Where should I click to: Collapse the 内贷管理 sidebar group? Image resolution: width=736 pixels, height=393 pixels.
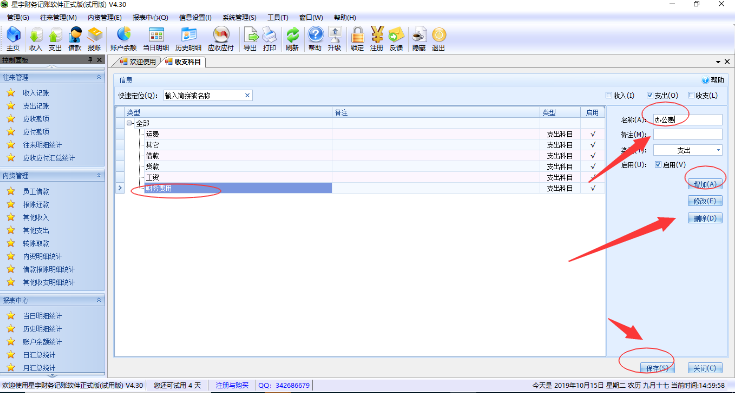click(99, 176)
